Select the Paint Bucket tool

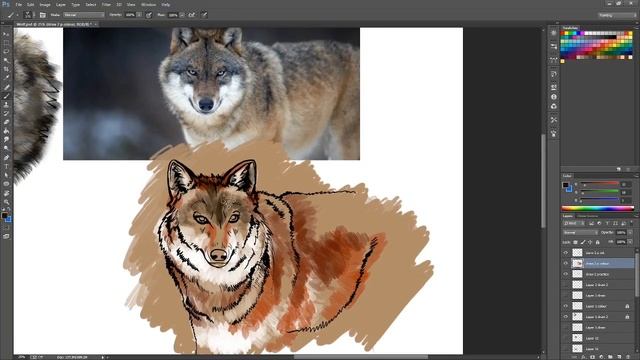[x=6, y=131]
